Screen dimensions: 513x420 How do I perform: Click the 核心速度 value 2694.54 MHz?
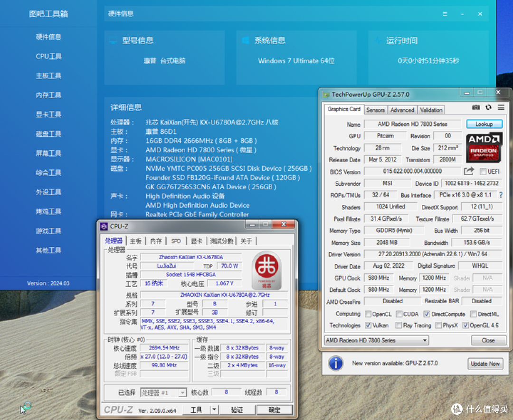164,348
